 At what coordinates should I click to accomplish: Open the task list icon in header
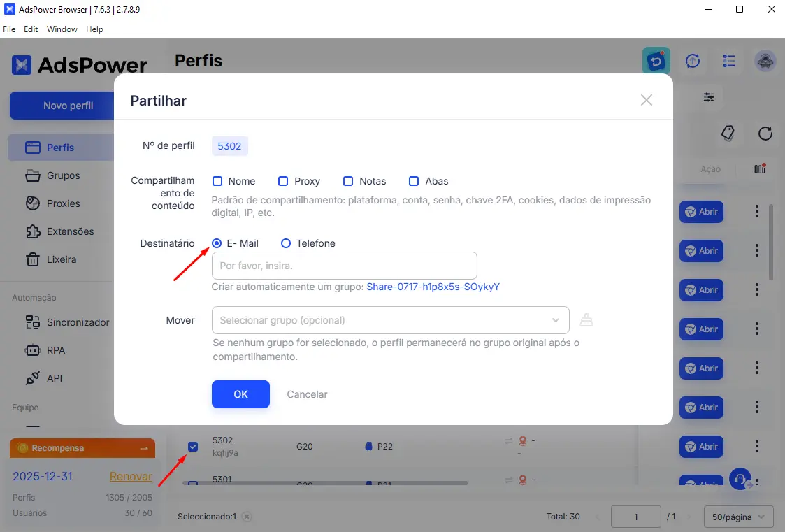point(729,61)
